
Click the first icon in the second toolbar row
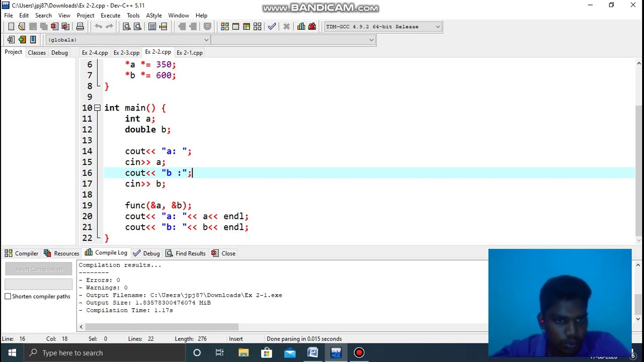point(11,40)
